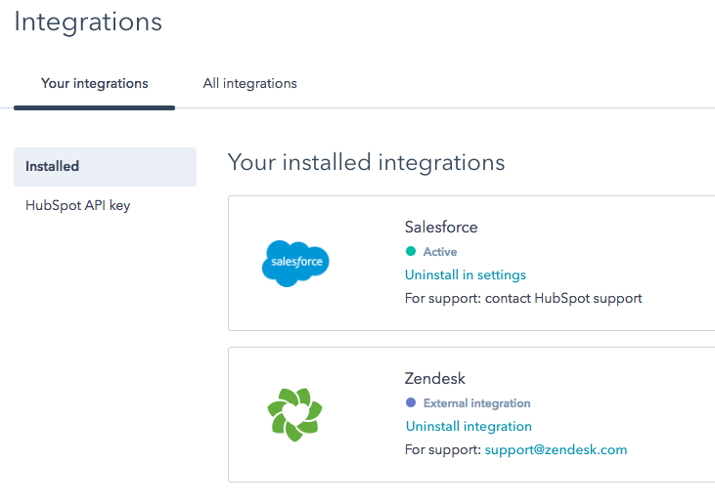
Task: Open the support@zendesk.com email link
Action: [x=556, y=450]
